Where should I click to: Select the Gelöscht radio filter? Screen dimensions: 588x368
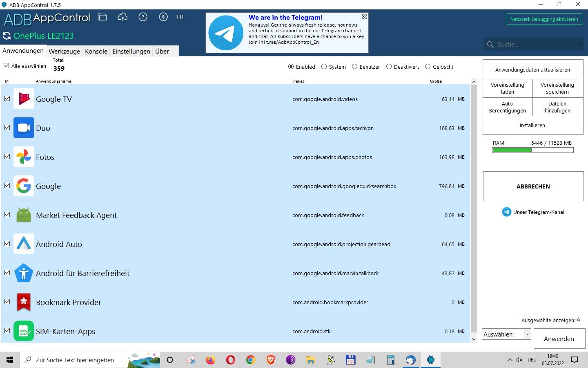coord(428,67)
